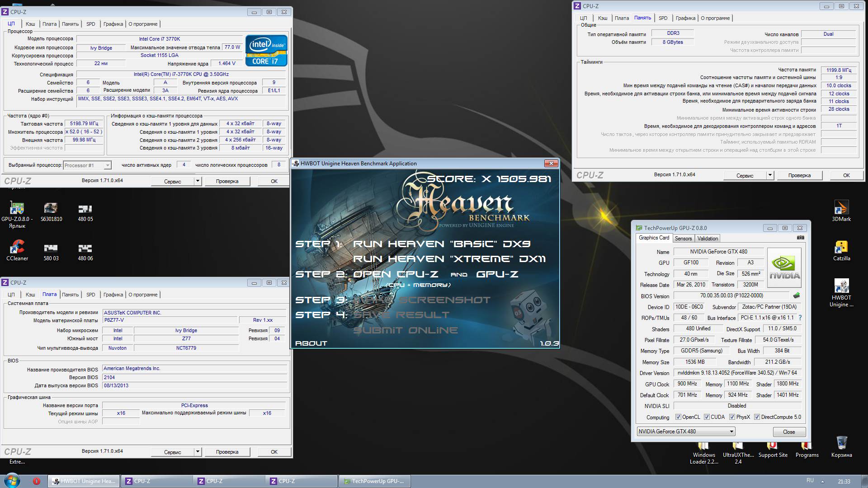This screenshot has height=488, width=868.
Task: Click the GPU-Z screenshot camera icon
Action: click(800, 238)
